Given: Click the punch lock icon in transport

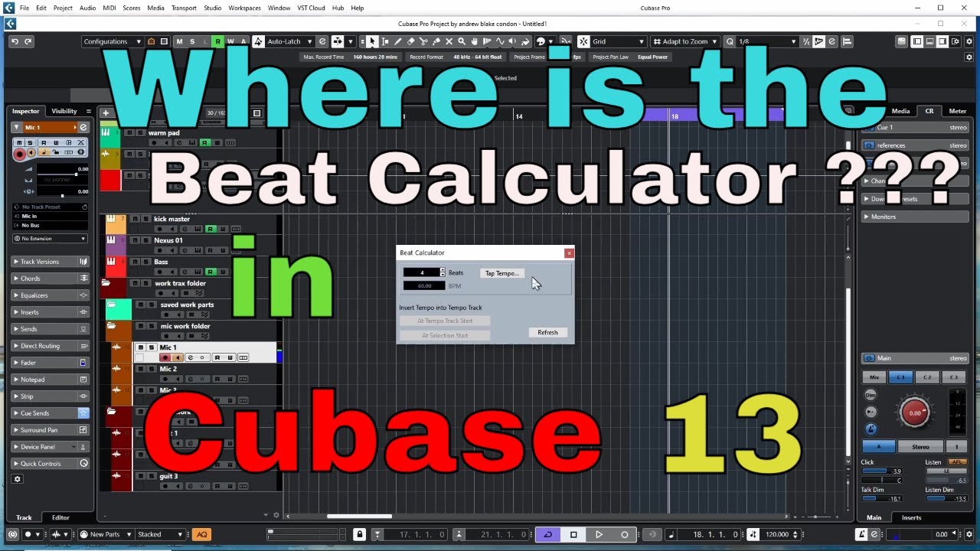Looking at the screenshot, I should tap(360, 534).
